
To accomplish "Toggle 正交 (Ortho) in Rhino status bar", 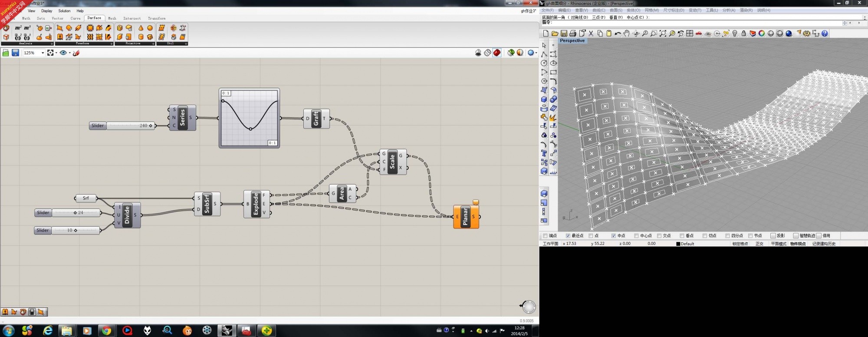I will tap(759, 244).
